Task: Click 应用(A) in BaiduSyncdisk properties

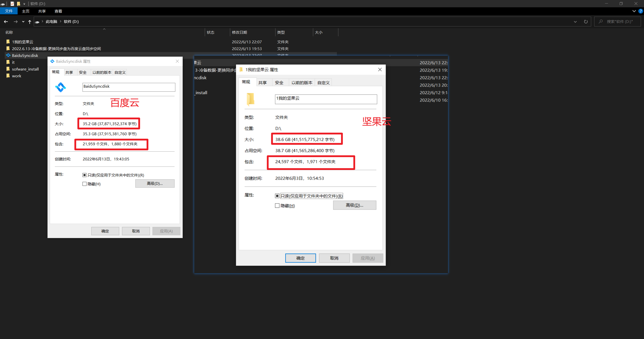Action: 166,231
